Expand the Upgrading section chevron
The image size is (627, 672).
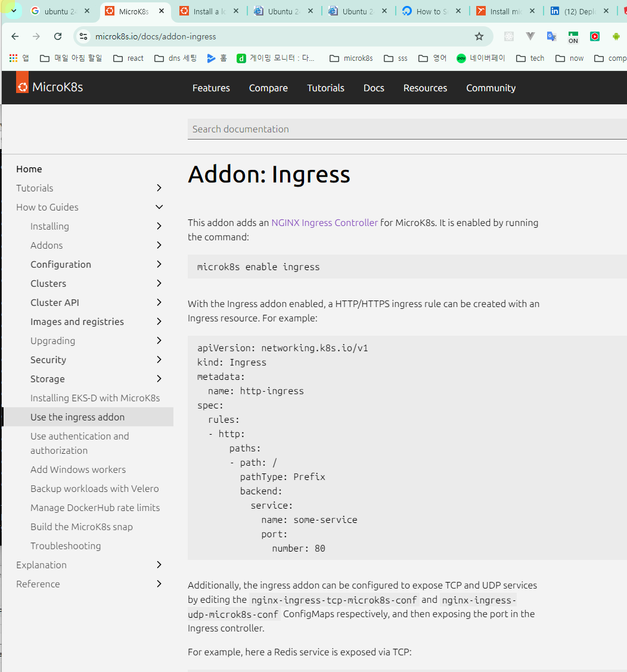tap(159, 340)
